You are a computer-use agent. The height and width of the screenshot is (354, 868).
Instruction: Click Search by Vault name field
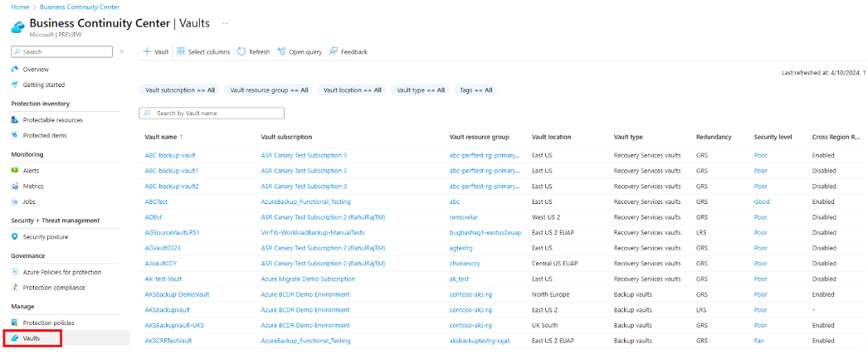212,113
